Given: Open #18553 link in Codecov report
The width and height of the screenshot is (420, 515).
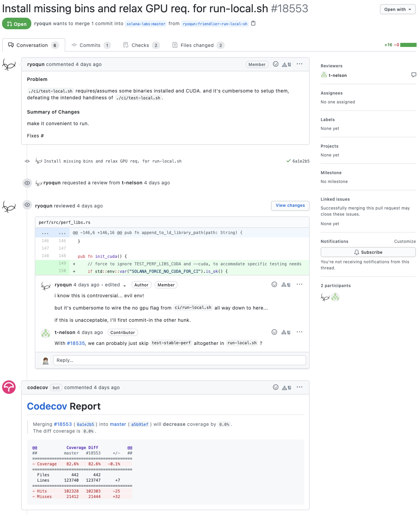Looking at the screenshot, I should (x=63, y=424).
